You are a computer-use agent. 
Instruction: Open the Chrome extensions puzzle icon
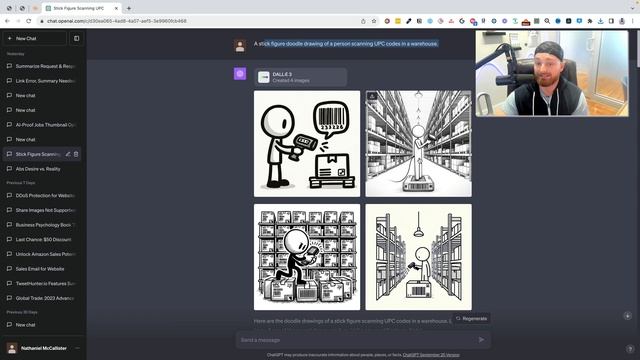590,21
